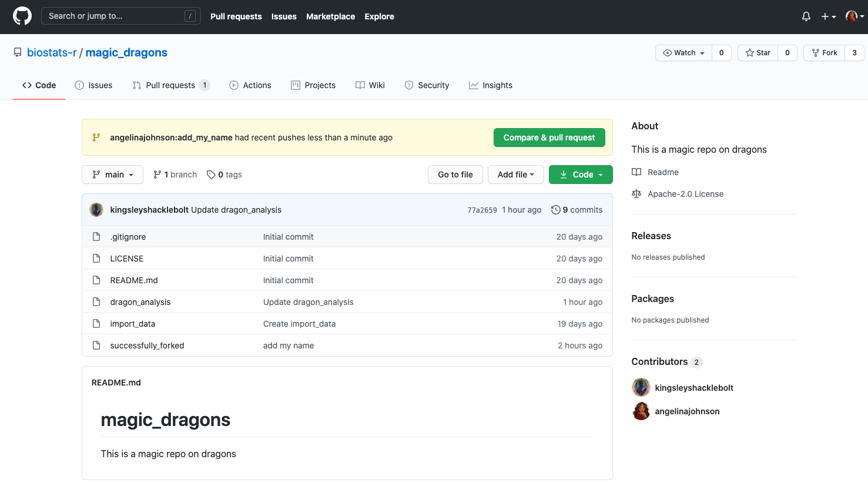Focus the Search or jump to field
Image resolution: width=868 pixels, height=493 pixels.
click(121, 16)
